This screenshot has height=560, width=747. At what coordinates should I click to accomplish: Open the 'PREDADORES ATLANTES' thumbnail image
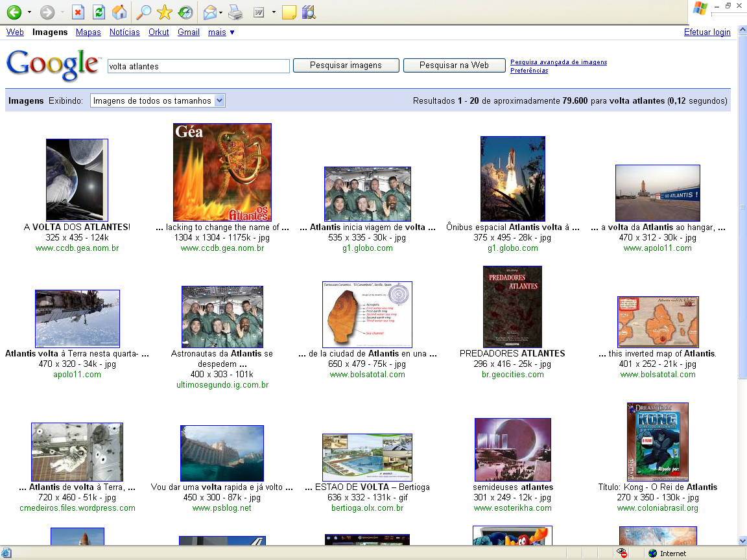click(512, 307)
